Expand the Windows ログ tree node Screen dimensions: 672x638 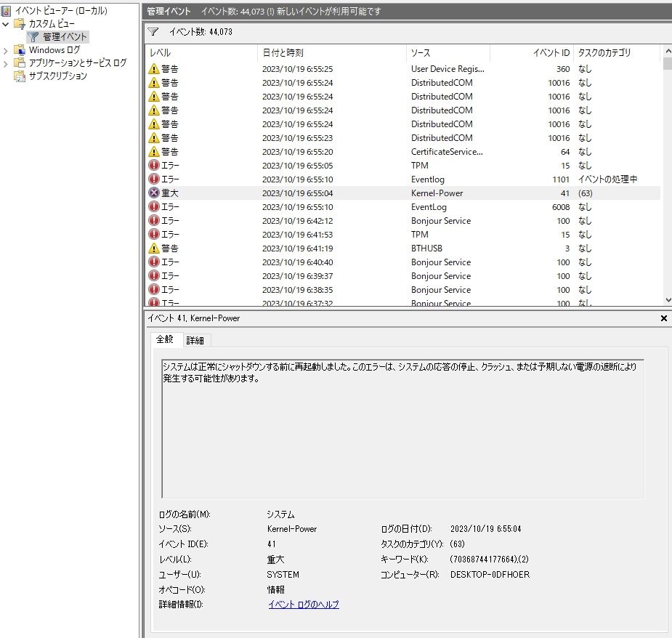[6, 51]
